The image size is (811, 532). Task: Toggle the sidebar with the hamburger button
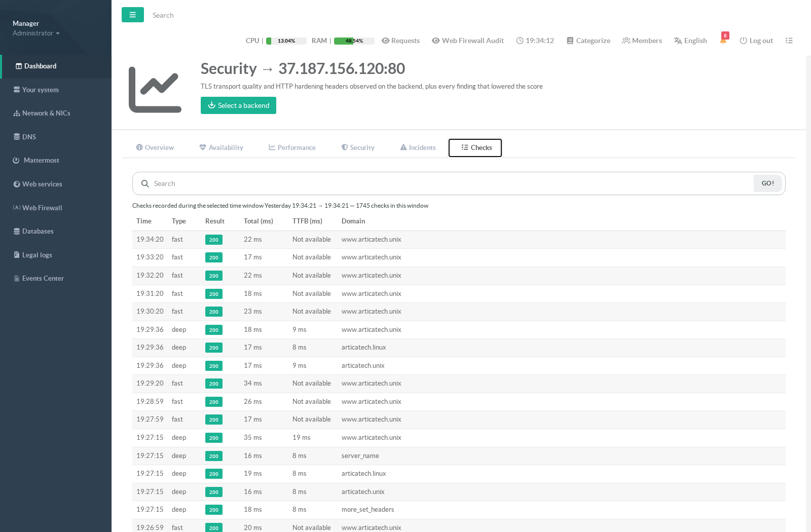133,15
